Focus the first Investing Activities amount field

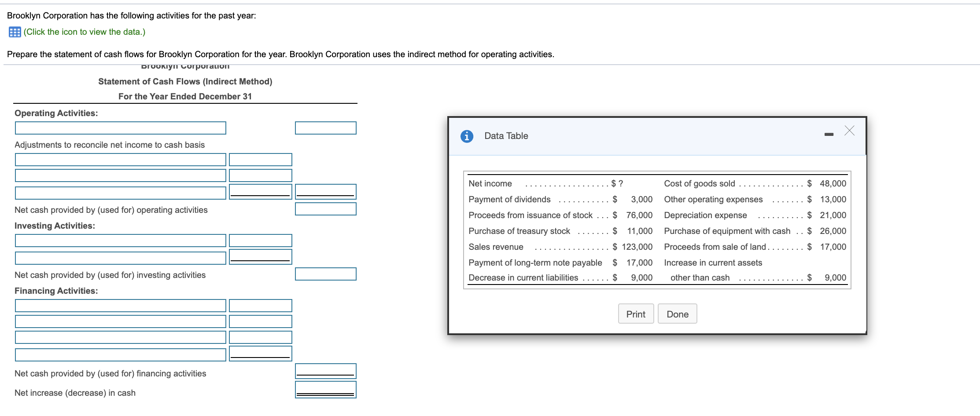click(261, 241)
